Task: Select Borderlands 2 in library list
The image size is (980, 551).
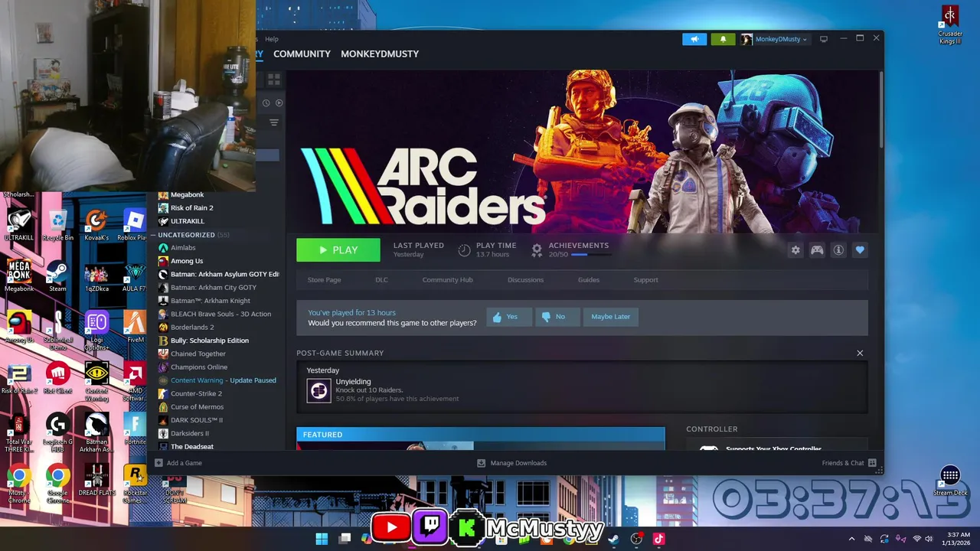Action: (191, 328)
